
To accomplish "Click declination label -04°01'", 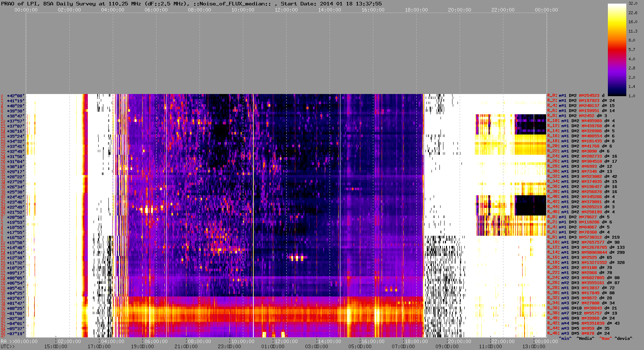I will [x=16, y=324].
